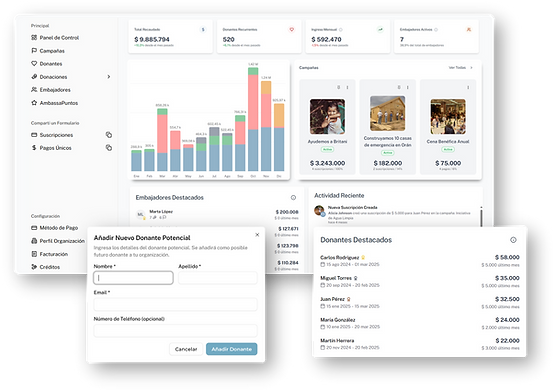Focus the Apellido input field
555x391 pixels.
(218, 278)
